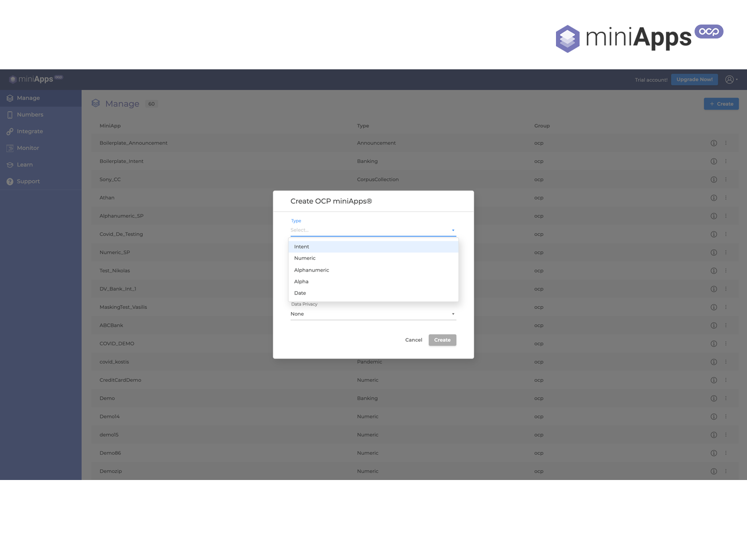This screenshot has width=747, height=560.
Task: Open the user account menu
Action: pyautogui.click(x=731, y=79)
